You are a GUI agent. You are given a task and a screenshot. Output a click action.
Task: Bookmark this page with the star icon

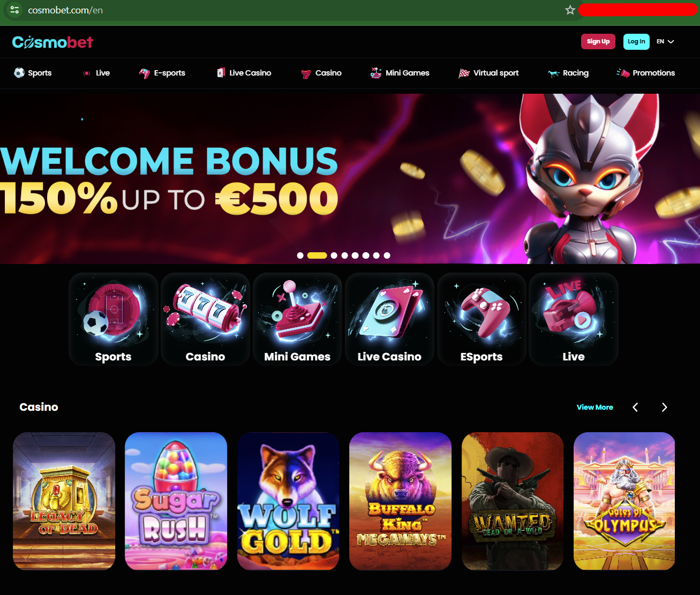pyautogui.click(x=570, y=10)
